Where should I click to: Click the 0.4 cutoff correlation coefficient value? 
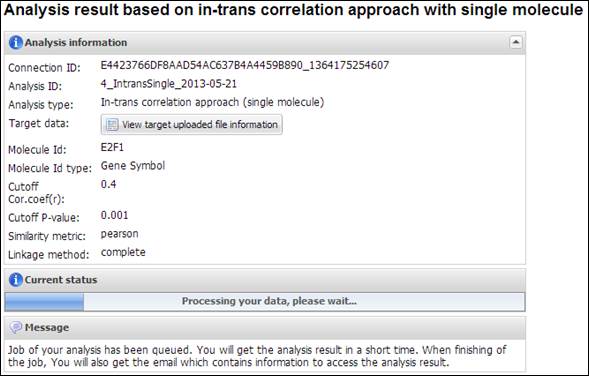[x=109, y=184]
